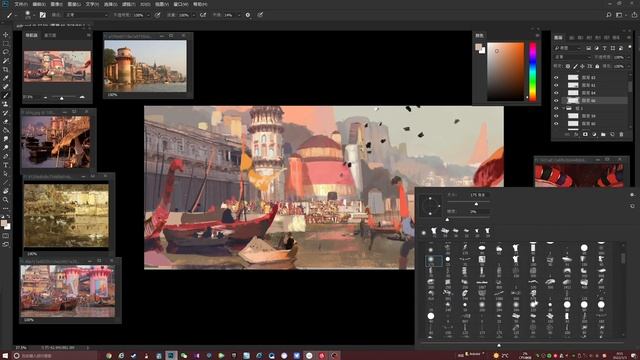Screen dimensions: 640x360
Task: Select the Eyedropper tool
Action: click(6, 78)
